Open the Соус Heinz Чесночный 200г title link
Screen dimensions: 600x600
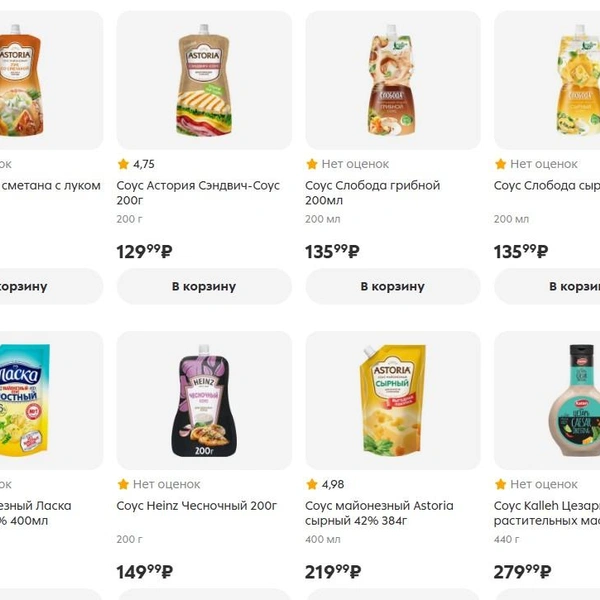pos(197,506)
